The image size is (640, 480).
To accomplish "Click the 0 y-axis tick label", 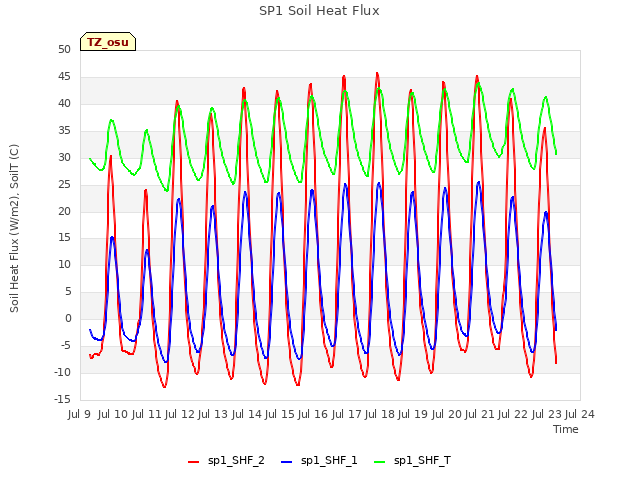I will tap(68, 319).
